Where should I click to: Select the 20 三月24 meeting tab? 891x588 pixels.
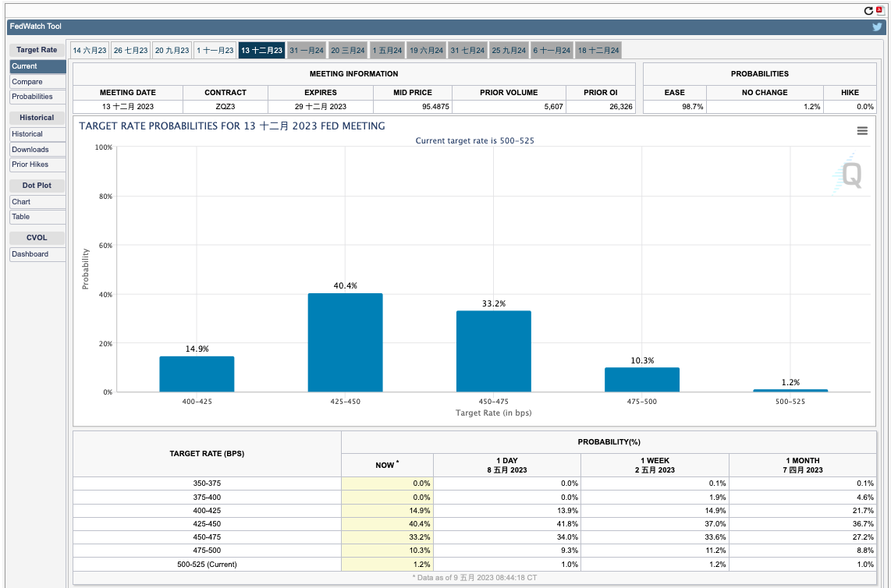[x=348, y=51]
